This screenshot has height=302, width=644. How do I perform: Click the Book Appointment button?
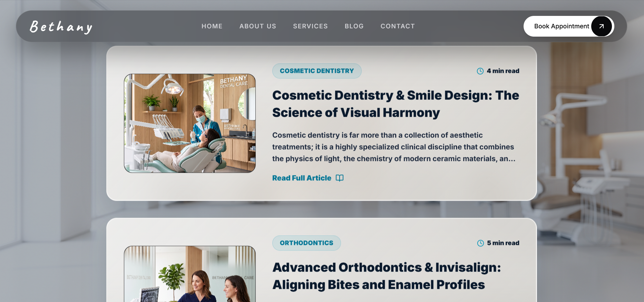569,26
